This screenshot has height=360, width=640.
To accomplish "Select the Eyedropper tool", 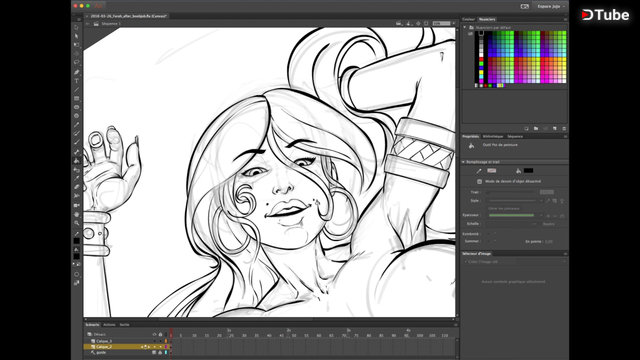I will coord(76,178).
